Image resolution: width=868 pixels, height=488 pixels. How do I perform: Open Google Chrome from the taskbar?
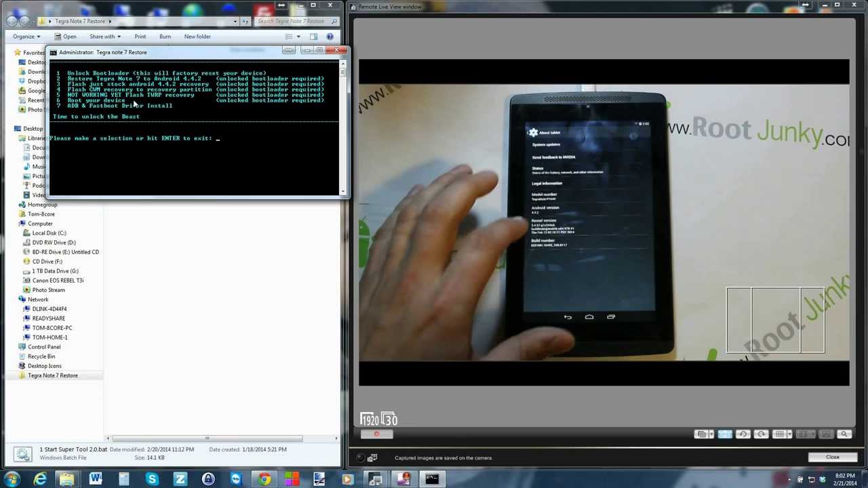tap(264, 479)
